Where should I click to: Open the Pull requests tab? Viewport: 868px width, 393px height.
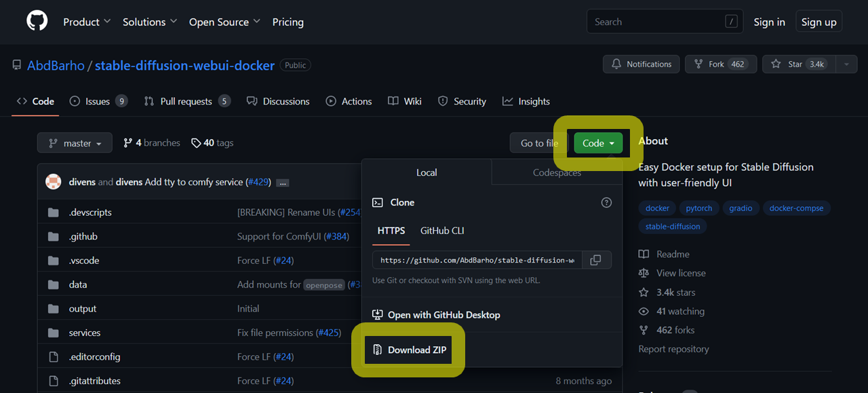tap(187, 101)
